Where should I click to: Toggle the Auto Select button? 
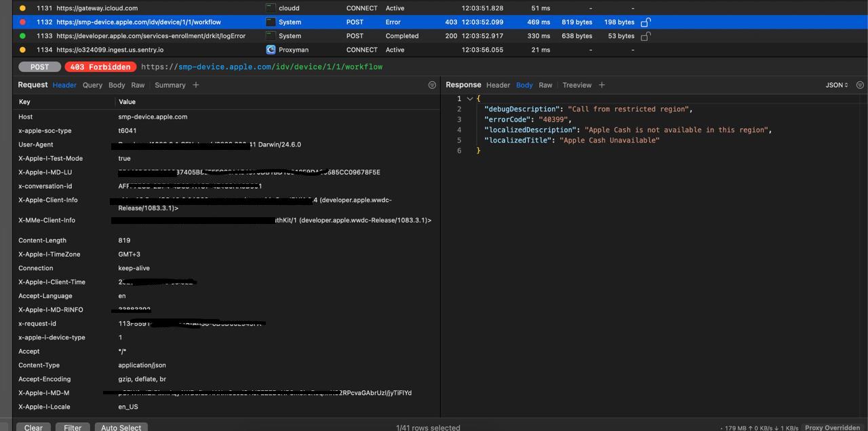click(x=121, y=428)
